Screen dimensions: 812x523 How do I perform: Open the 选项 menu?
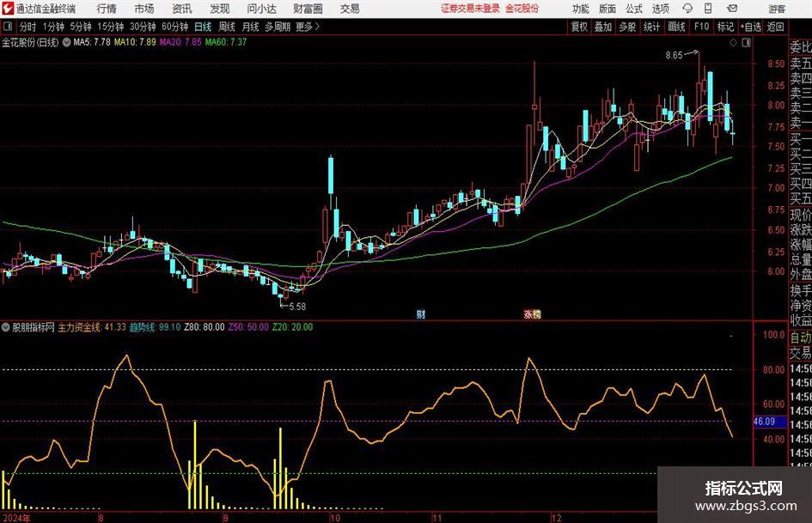[x=661, y=9]
